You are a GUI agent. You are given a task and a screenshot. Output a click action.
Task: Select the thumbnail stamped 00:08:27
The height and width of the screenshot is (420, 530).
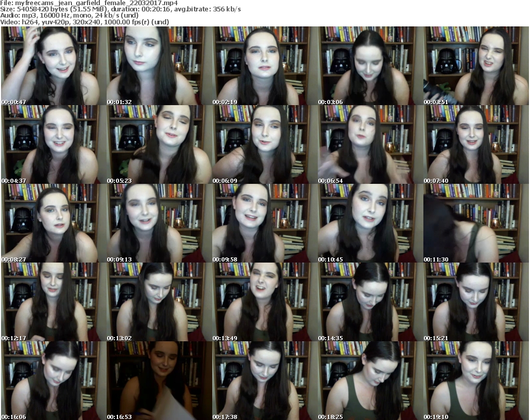53,223
